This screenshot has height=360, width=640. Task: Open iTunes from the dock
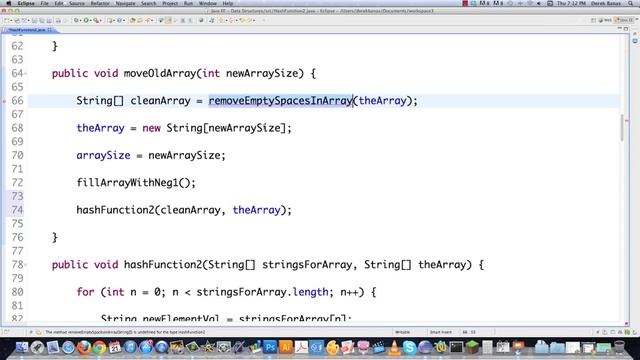(x=130, y=347)
